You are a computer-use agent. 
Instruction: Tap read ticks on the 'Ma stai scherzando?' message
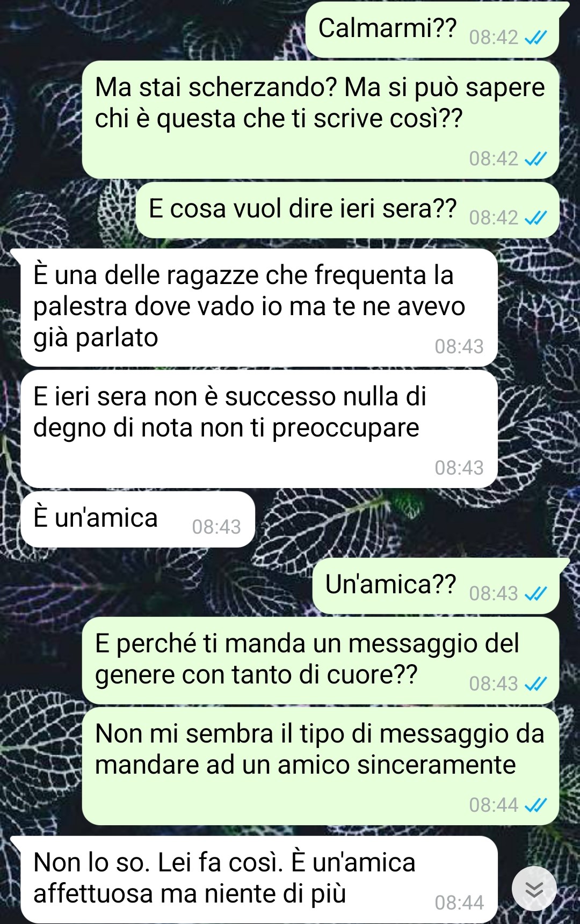coord(535,159)
